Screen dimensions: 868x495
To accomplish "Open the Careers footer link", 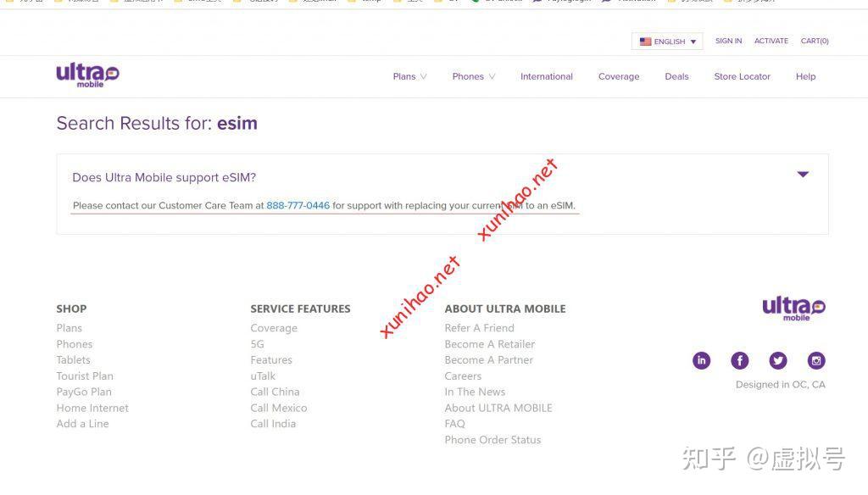I will 463,376.
